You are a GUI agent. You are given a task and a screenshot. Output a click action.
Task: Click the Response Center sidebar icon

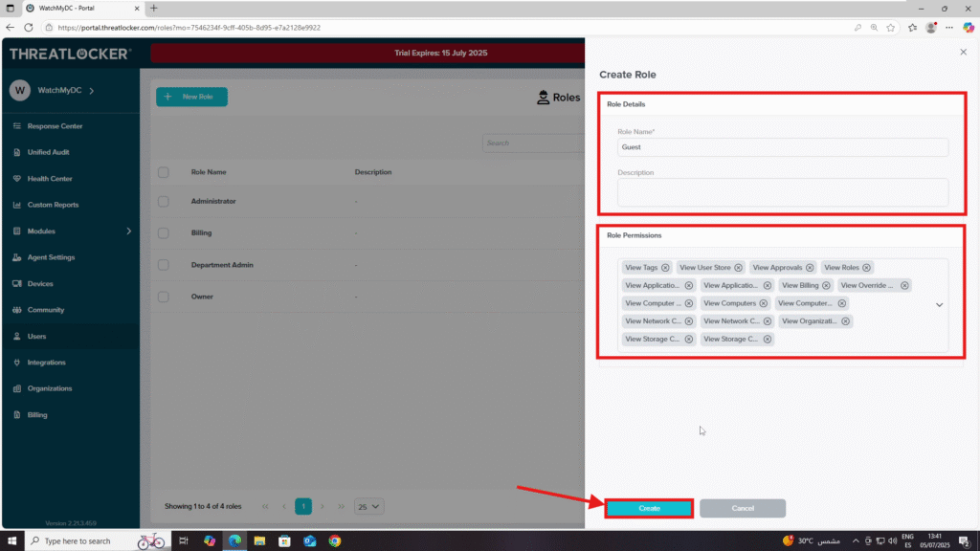17,126
